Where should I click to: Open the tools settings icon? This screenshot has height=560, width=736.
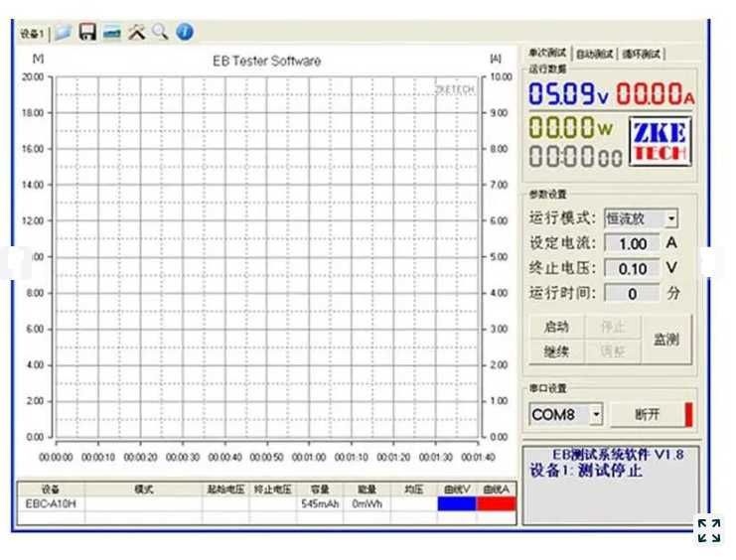(137, 32)
